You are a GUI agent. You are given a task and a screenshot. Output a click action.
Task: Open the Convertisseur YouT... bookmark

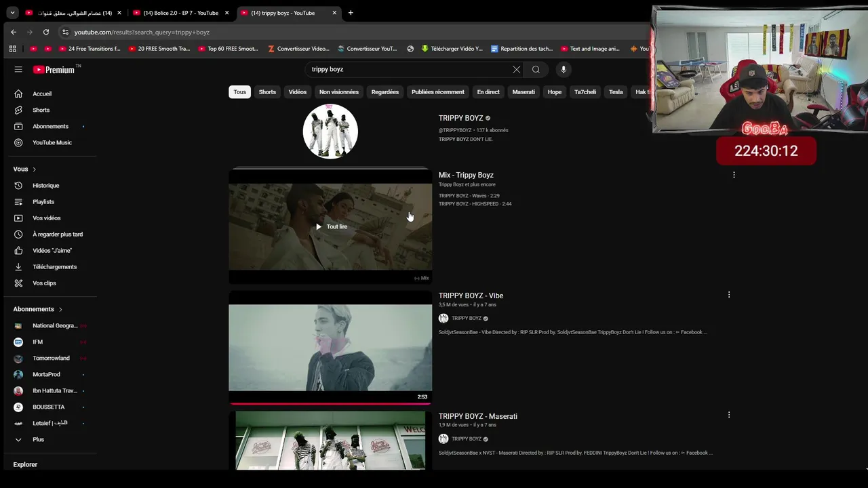(367, 49)
